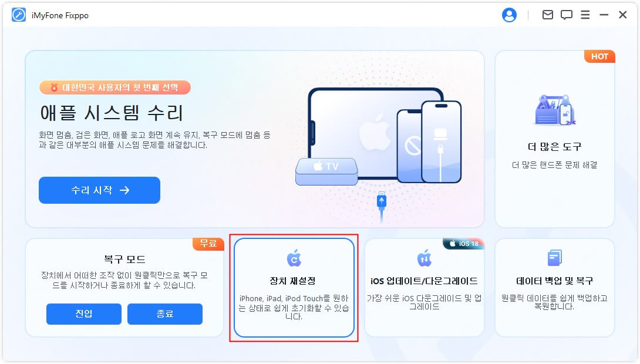Click the 애플 시스템 수리 heading
Viewport: 640px width, 364px height.
[111, 113]
